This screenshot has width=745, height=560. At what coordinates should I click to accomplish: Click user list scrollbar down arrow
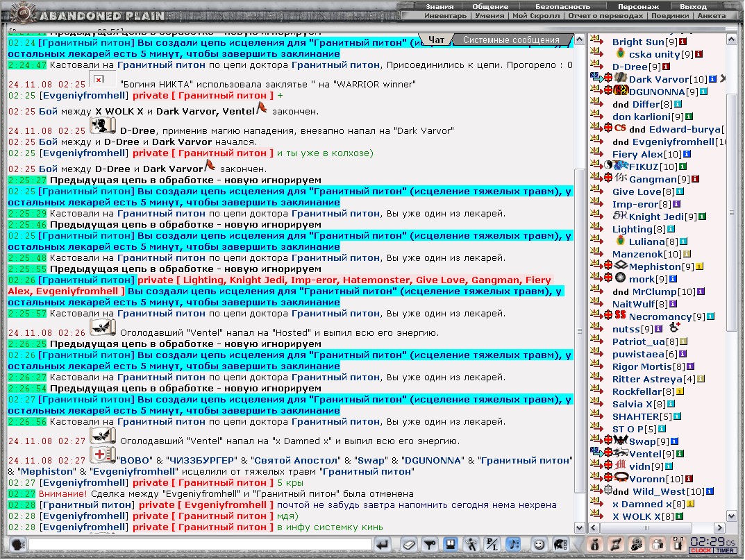[732, 516]
